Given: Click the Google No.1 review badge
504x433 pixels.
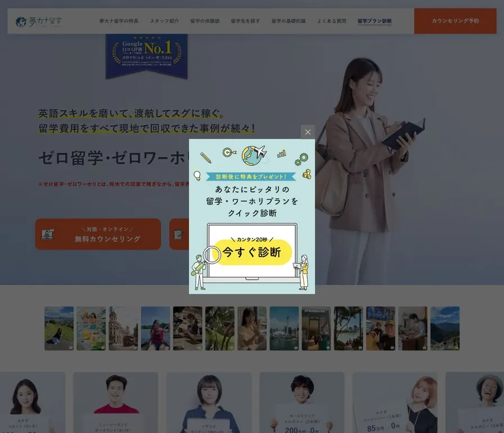Looking at the screenshot, I should point(147,56).
